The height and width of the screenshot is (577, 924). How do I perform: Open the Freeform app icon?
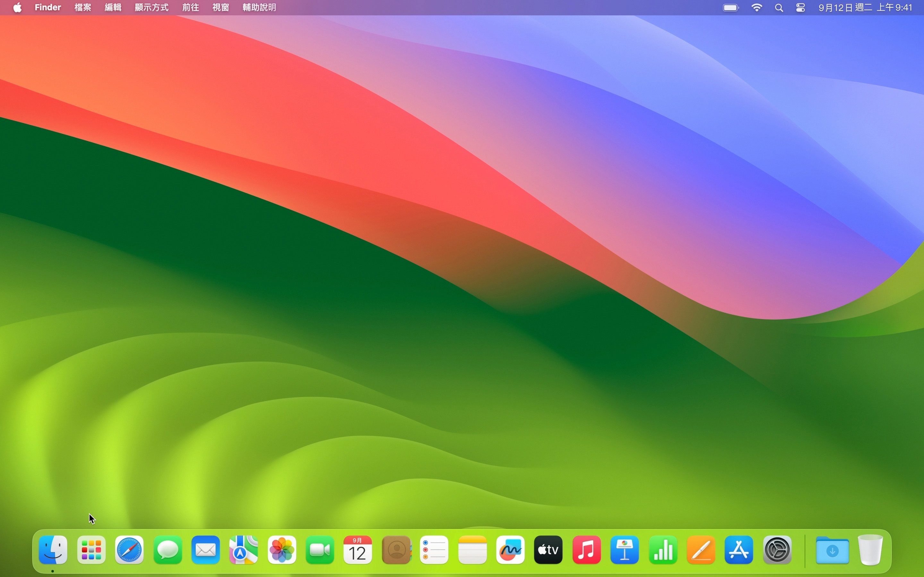pyautogui.click(x=510, y=550)
